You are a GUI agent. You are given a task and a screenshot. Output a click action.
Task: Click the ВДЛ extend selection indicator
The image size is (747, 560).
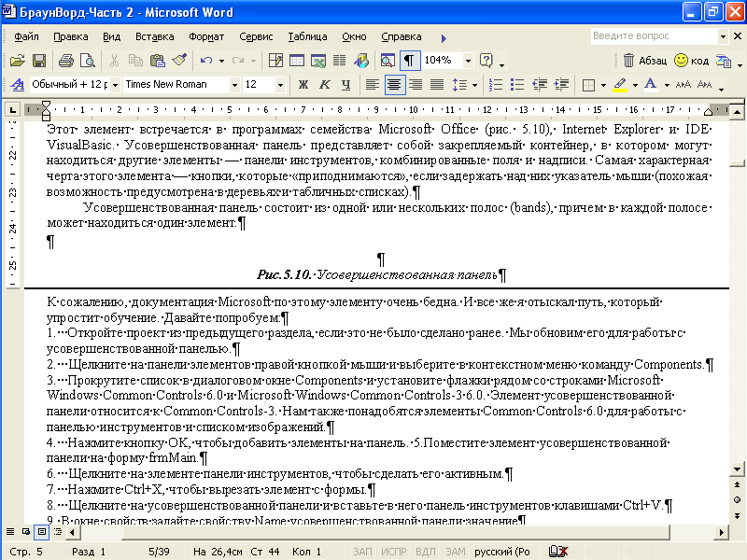click(x=426, y=552)
